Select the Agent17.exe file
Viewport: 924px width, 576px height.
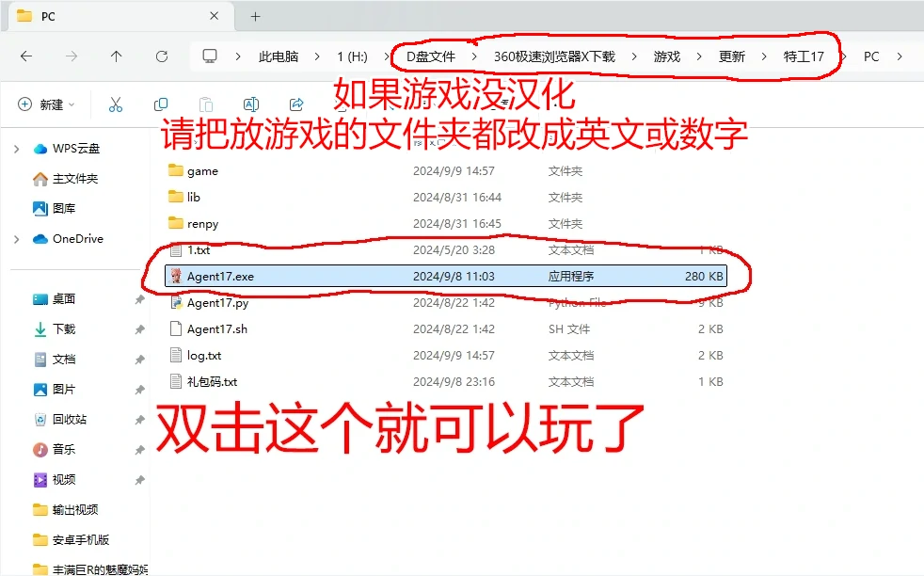[x=218, y=276]
